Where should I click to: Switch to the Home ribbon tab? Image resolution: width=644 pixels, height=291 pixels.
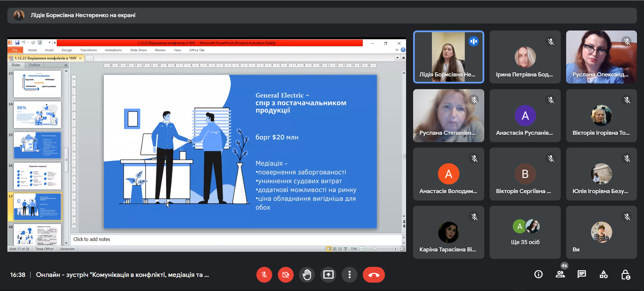tap(33, 50)
